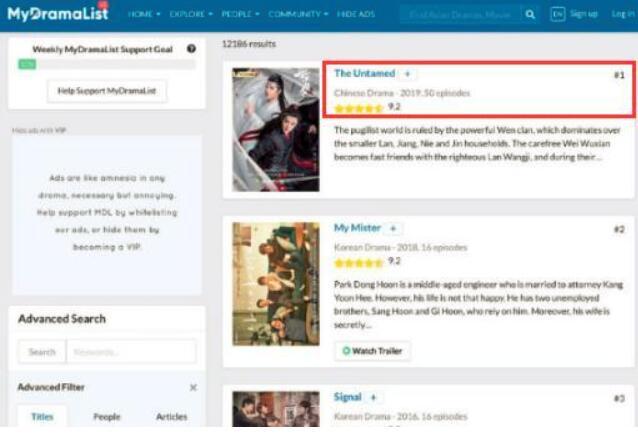Screen dimensions: 638x439
Task: Click the plus icon beside Signal
Action: coord(374,398)
